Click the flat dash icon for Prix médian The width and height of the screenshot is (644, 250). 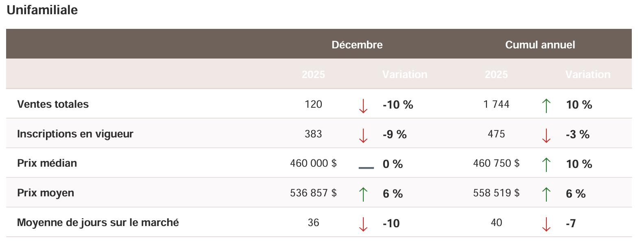coord(366,167)
